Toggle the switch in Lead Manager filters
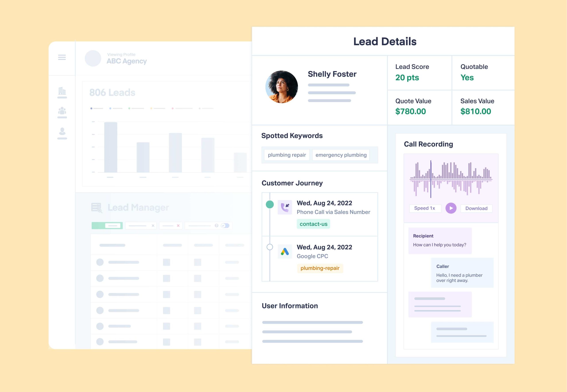567x392 pixels. (x=225, y=226)
